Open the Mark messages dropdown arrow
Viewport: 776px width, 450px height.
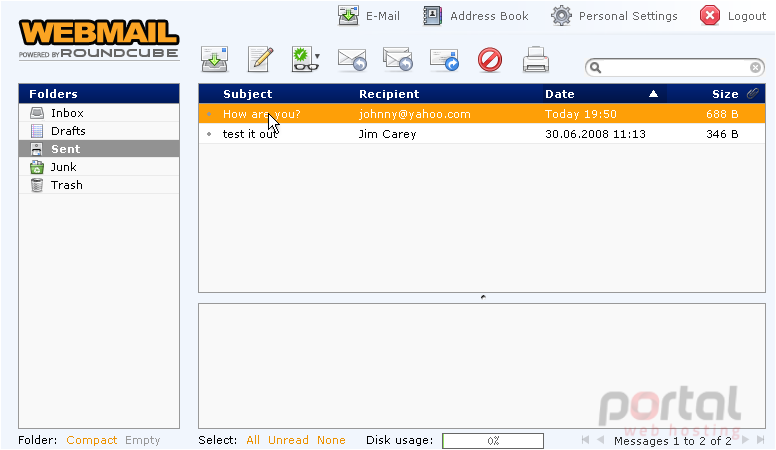click(317, 56)
